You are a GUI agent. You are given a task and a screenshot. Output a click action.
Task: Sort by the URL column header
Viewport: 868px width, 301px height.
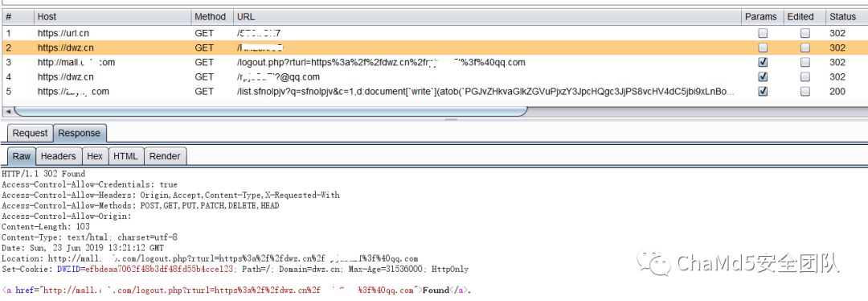tap(487, 17)
